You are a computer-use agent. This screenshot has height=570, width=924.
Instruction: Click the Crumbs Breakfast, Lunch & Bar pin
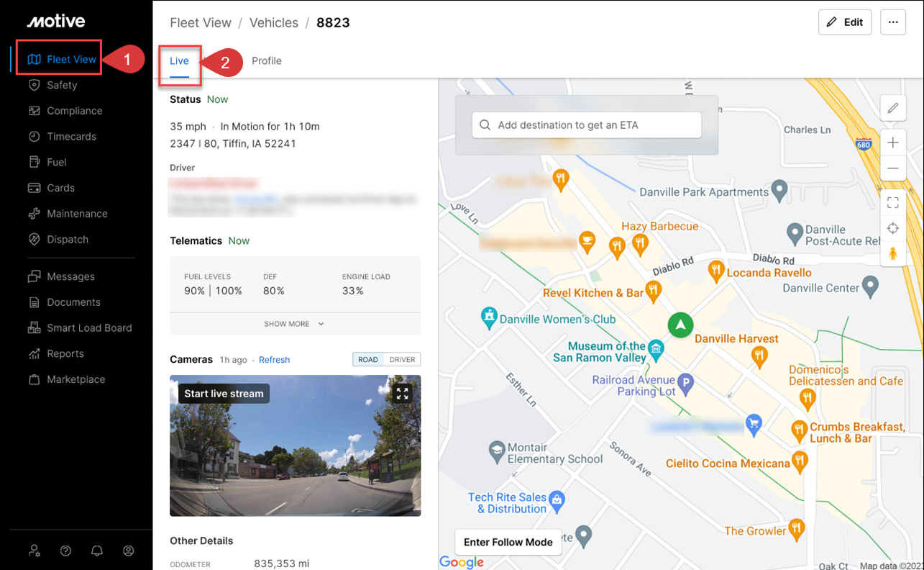click(x=799, y=430)
